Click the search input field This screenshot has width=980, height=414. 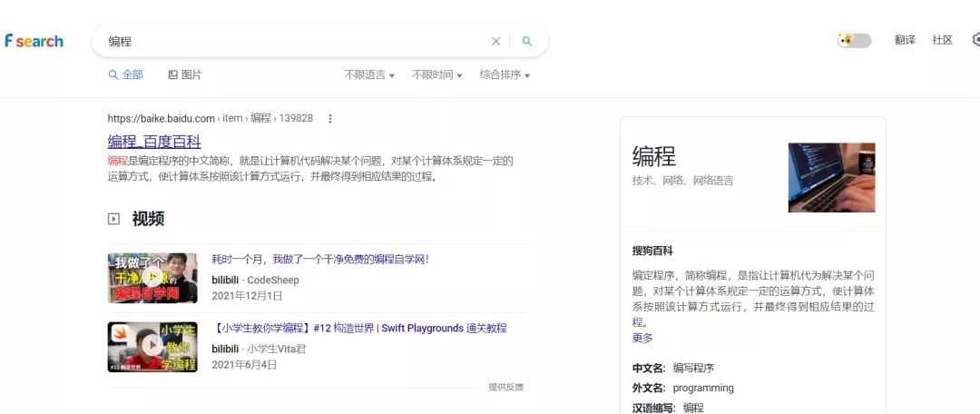pos(290,41)
